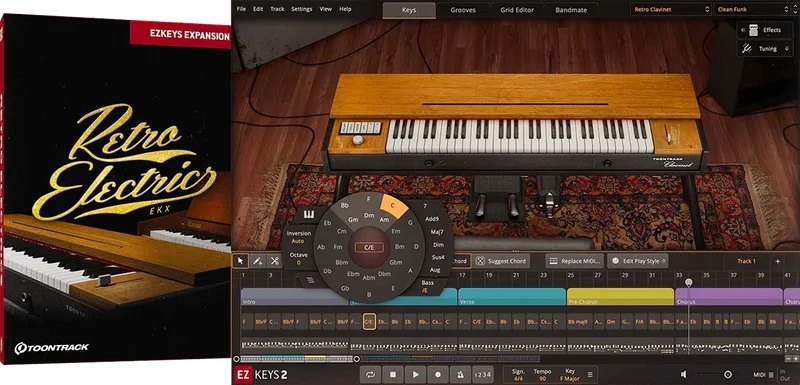This screenshot has height=385, width=800.
Task: Select the Intro song section block
Action: tap(294, 297)
